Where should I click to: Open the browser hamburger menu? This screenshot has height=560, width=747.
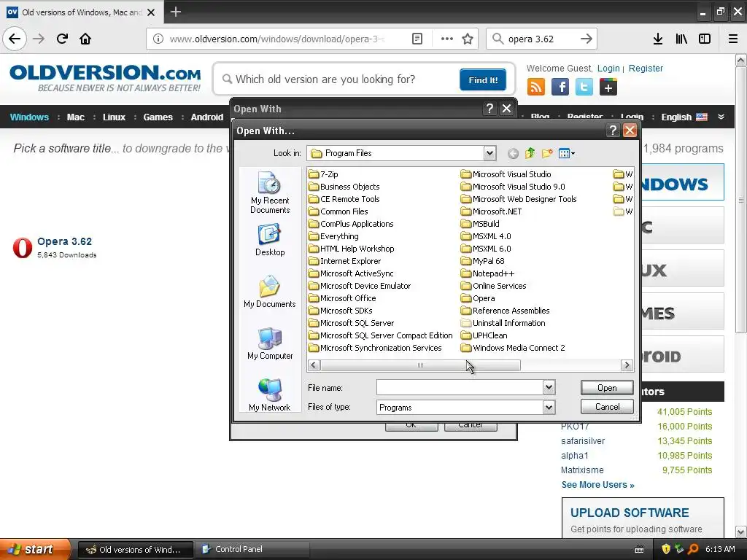point(733,39)
